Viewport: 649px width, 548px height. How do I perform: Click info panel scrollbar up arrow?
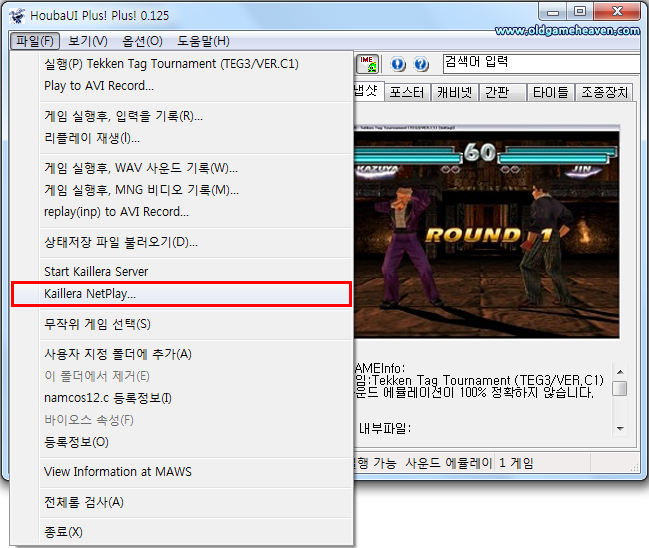pos(620,372)
